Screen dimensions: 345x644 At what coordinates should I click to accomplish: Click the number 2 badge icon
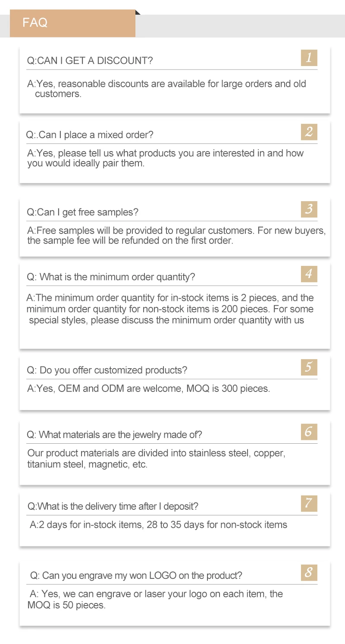pos(309,132)
